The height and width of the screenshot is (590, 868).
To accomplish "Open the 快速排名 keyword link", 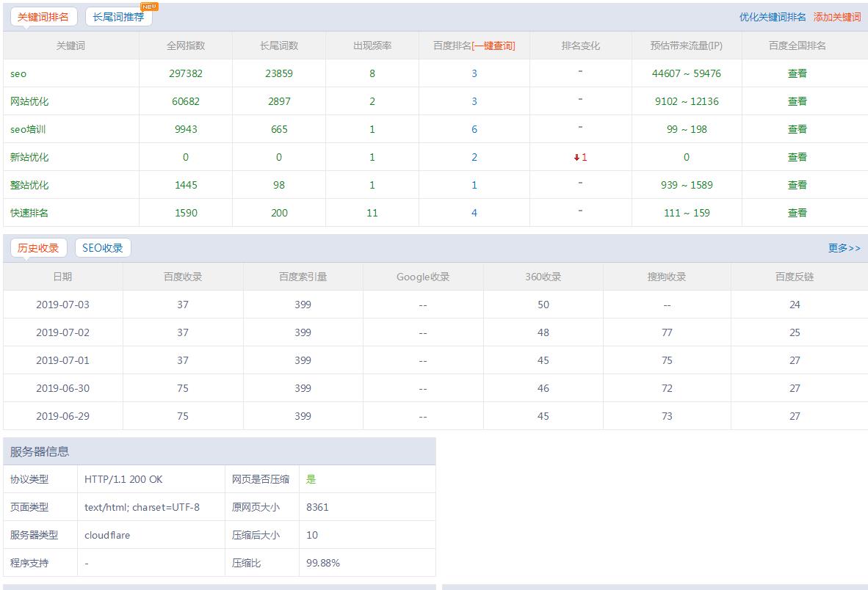I will pos(29,213).
